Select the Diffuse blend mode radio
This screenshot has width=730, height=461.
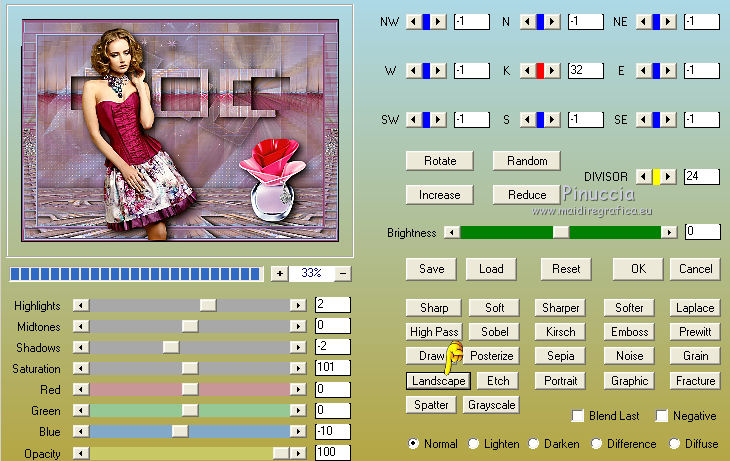[x=674, y=444]
